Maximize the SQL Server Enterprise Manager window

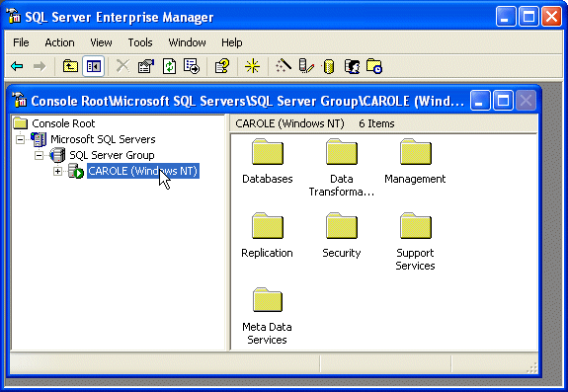click(x=528, y=17)
